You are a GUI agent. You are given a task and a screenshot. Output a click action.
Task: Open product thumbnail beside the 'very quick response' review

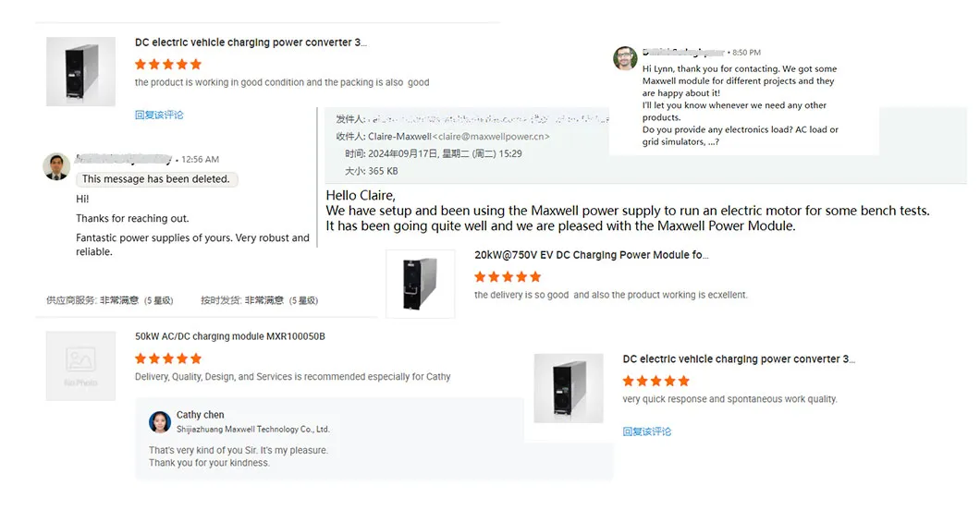(569, 388)
